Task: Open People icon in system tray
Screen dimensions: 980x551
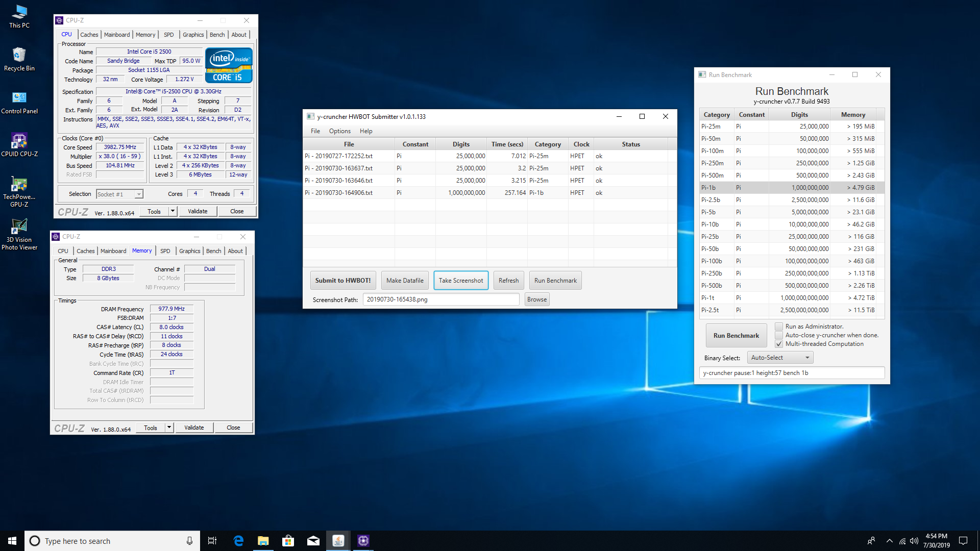Action: pyautogui.click(x=871, y=541)
